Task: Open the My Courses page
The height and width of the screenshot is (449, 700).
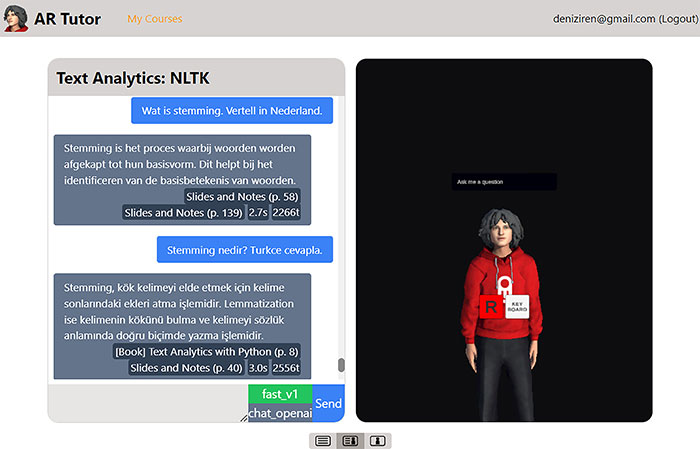Action: point(154,19)
